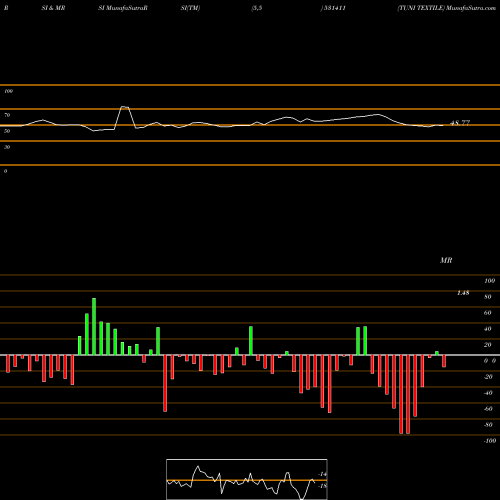The image size is (500, 500).
Task: Click the -20 label on MR axis
Action: 488,377
